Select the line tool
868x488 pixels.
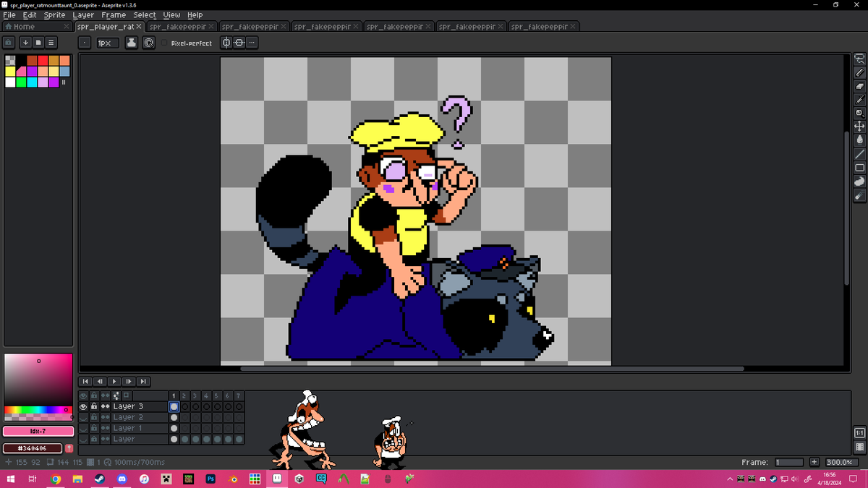[x=859, y=154]
